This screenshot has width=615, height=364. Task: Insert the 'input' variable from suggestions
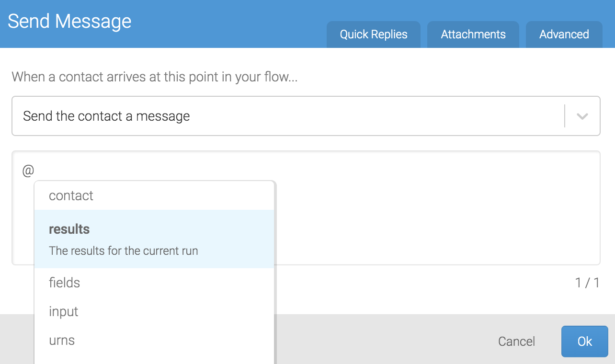point(63,311)
